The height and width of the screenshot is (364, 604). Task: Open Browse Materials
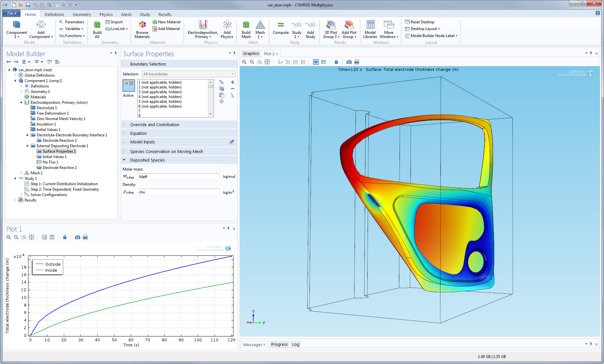(142, 29)
